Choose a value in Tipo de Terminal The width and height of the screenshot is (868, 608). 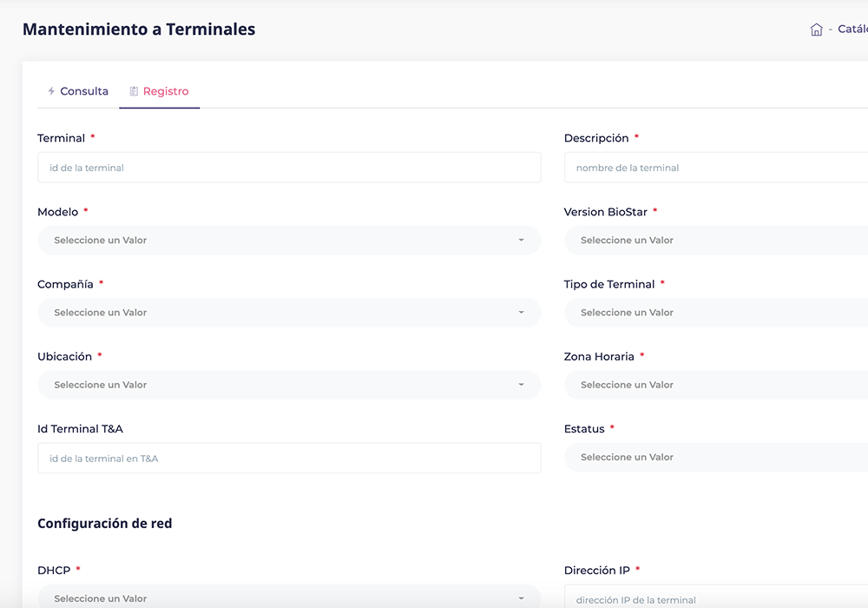(715, 313)
